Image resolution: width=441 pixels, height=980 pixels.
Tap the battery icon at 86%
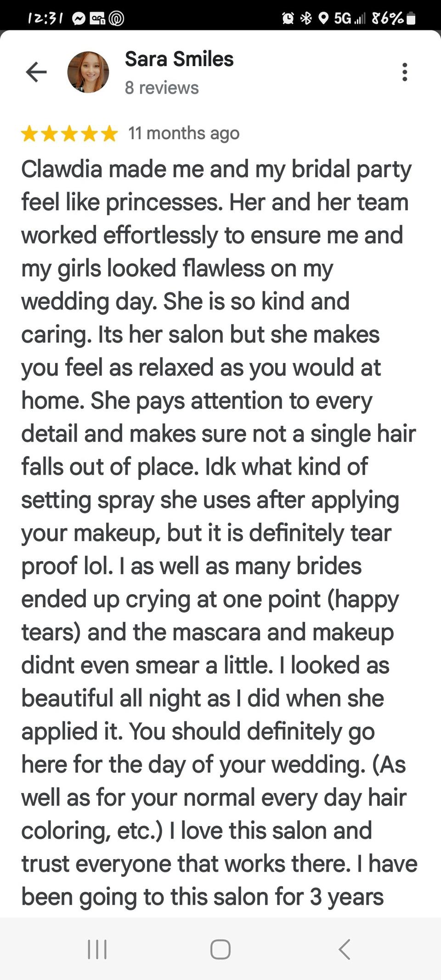[411, 18]
